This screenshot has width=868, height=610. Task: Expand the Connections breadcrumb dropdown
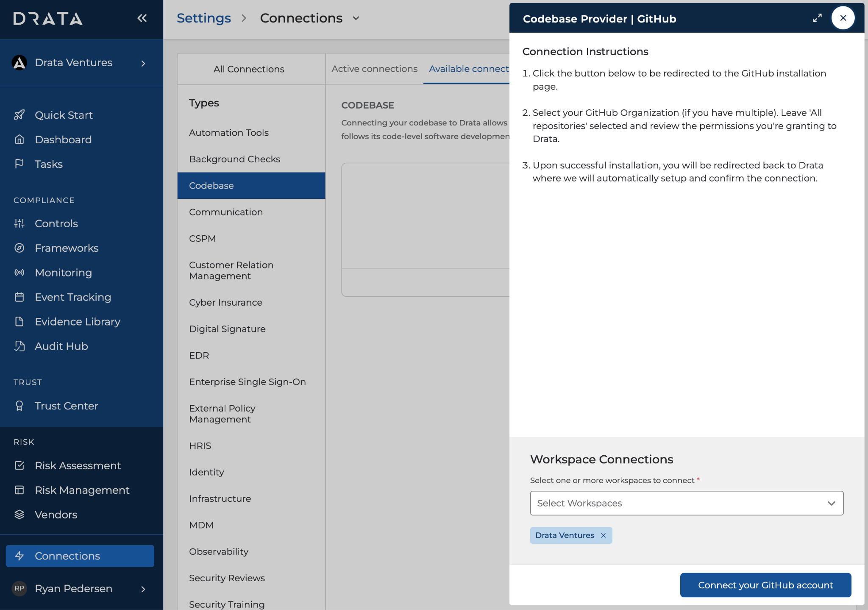tap(356, 18)
